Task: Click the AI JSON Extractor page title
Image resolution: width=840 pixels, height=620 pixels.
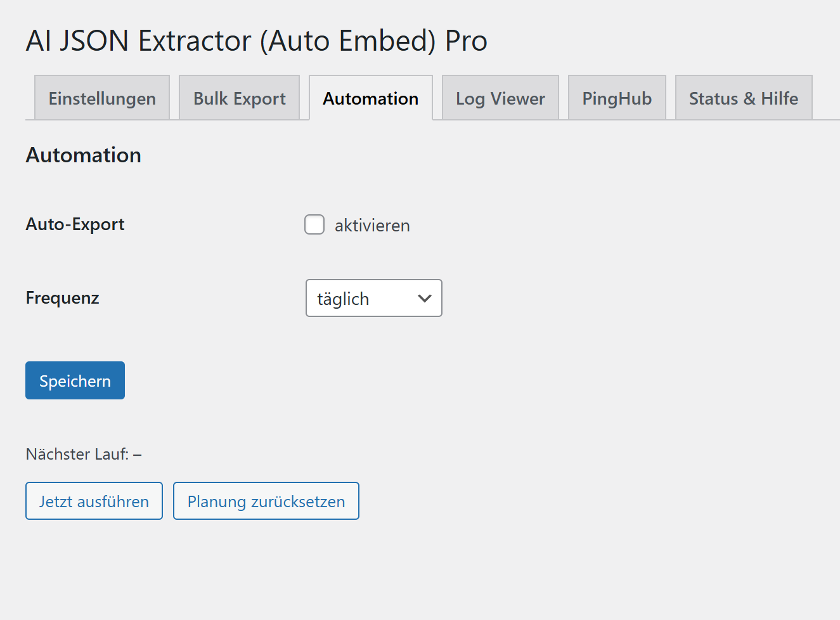Action: (x=256, y=41)
